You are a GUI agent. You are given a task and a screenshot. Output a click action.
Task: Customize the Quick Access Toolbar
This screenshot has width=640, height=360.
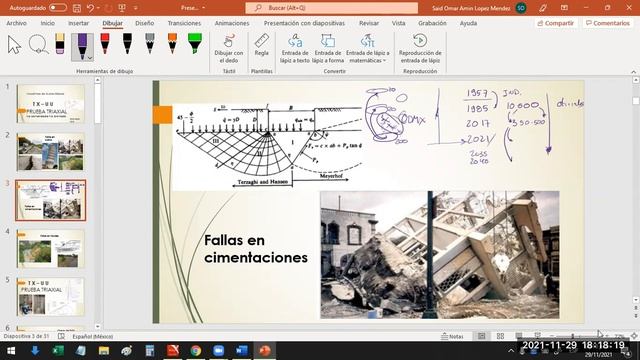pyautogui.click(x=136, y=8)
